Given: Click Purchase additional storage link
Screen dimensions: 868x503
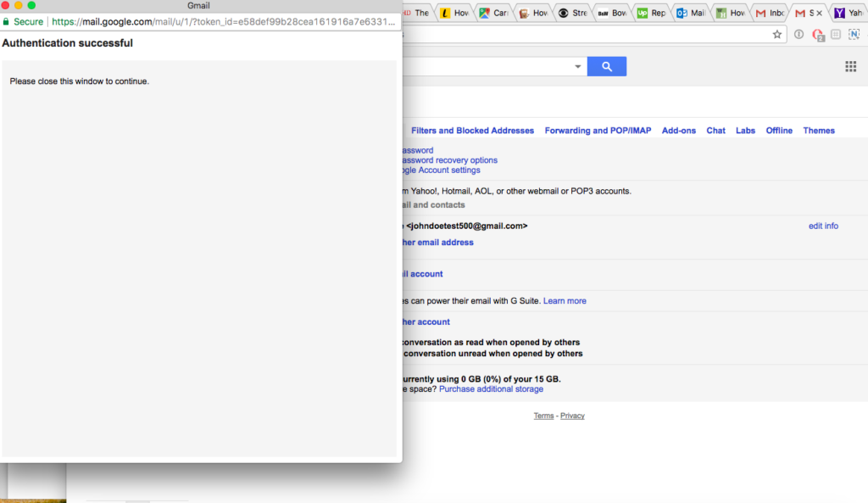Looking at the screenshot, I should 491,389.
